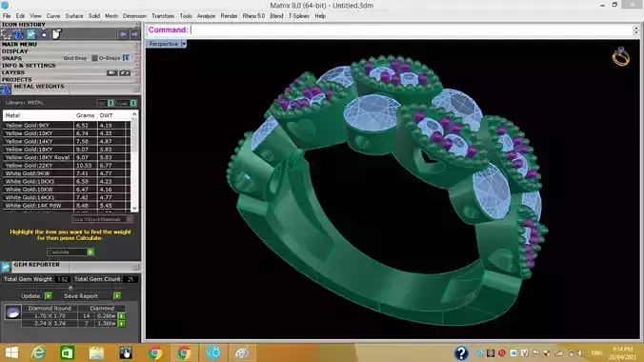Open File menu
Viewport: 644px width, 362px height.
point(7,16)
